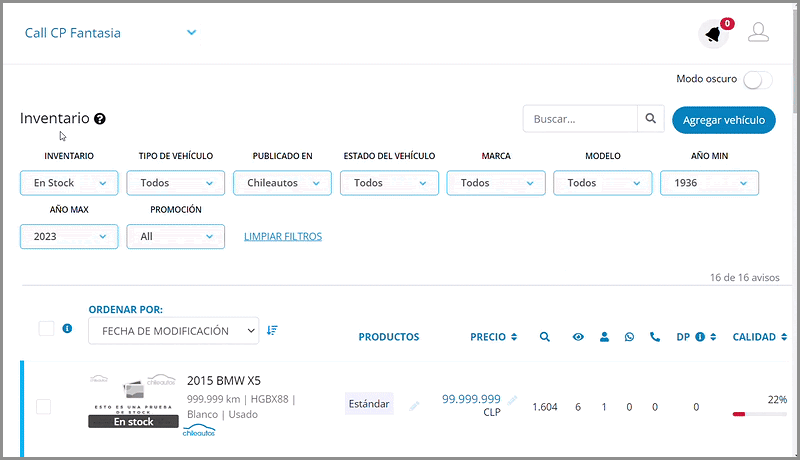This screenshot has height=460, width=800.
Task: Open the user profile icon
Action: pyautogui.click(x=759, y=33)
